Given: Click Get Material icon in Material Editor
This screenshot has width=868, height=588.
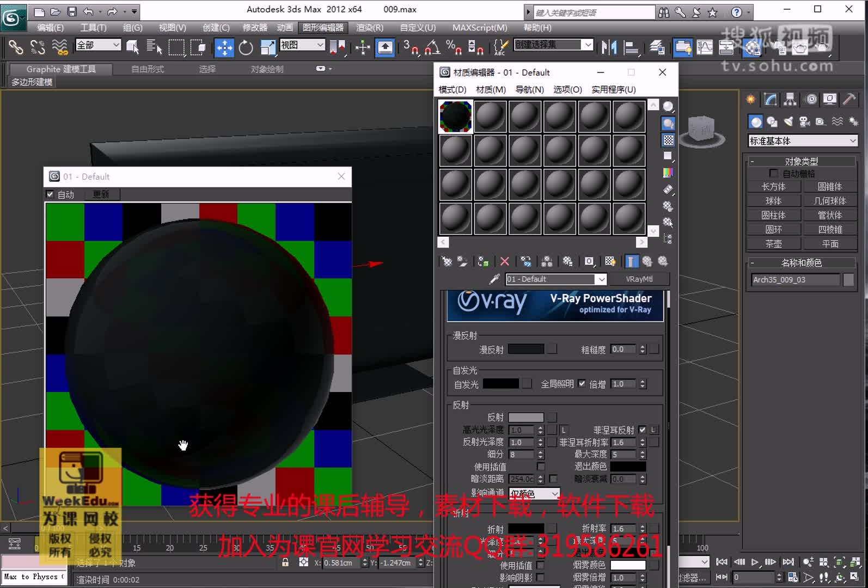Looking at the screenshot, I should tap(447, 262).
